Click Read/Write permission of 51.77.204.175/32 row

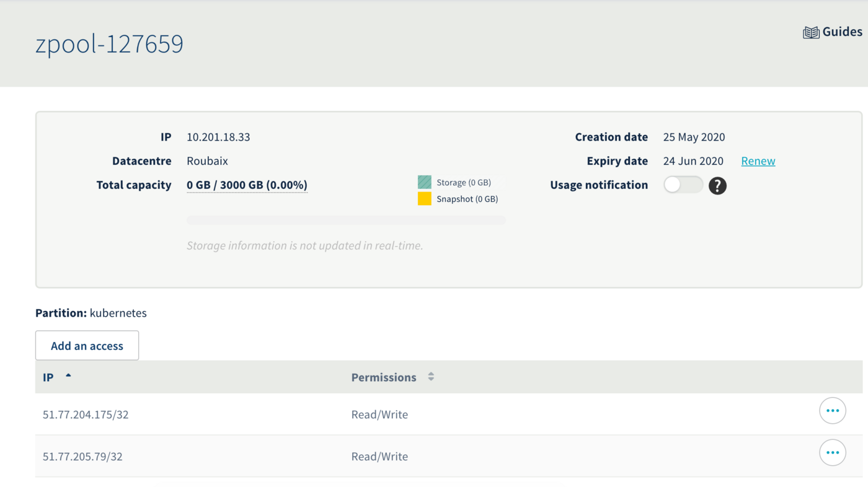pyautogui.click(x=379, y=415)
